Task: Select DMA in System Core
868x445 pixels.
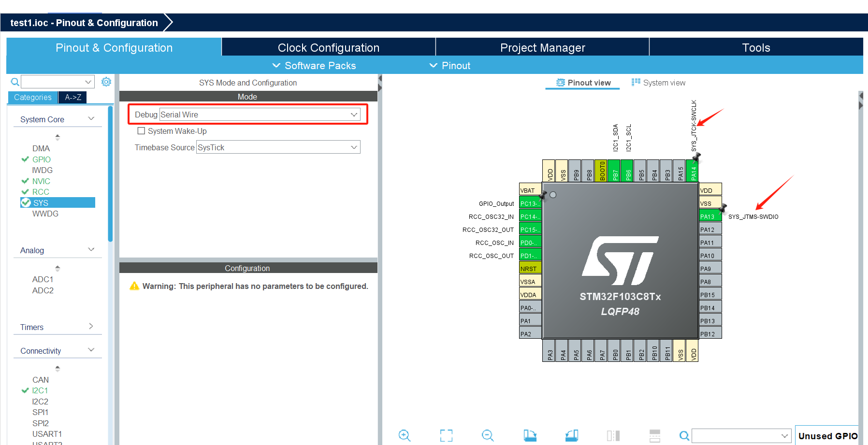Action: tap(41, 148)
